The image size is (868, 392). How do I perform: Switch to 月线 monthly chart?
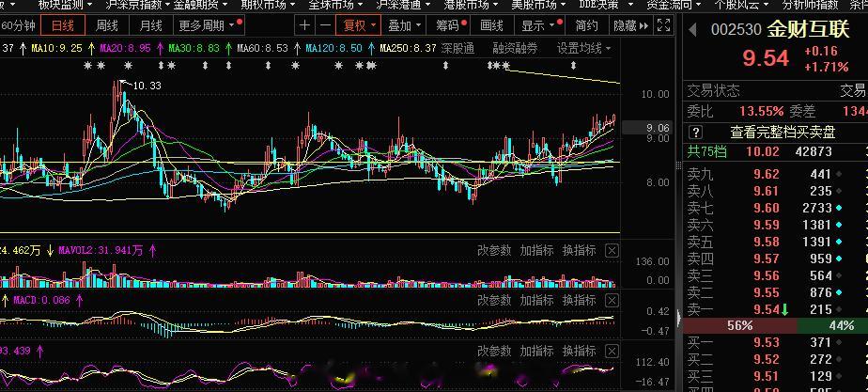[x=150, y=25]
